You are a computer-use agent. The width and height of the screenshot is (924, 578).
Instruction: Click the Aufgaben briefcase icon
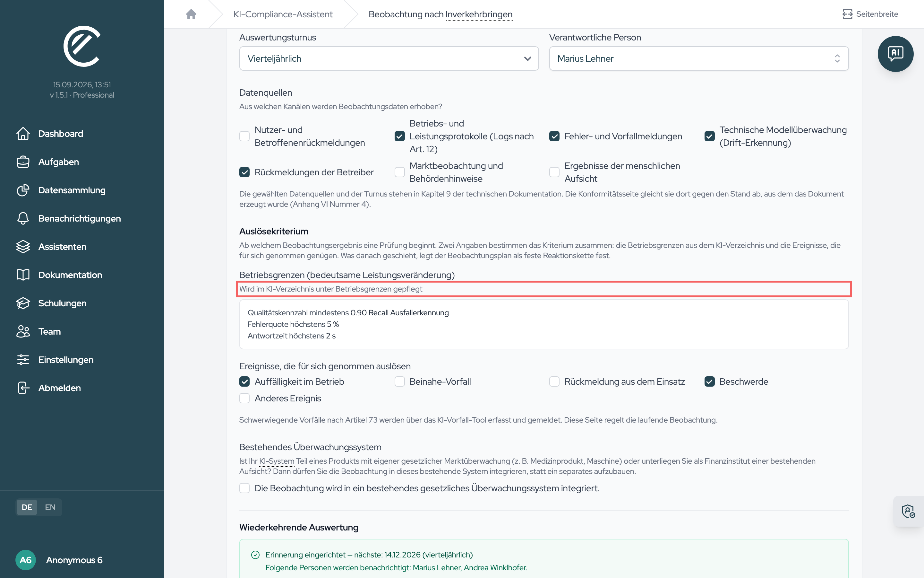23,162
